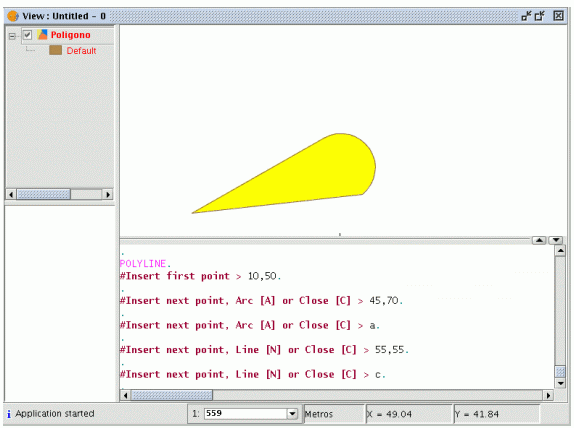This screenshot has height=428, width=574.
Task: Open the scale 559 dropdown arrow
Action: point(292,414)
